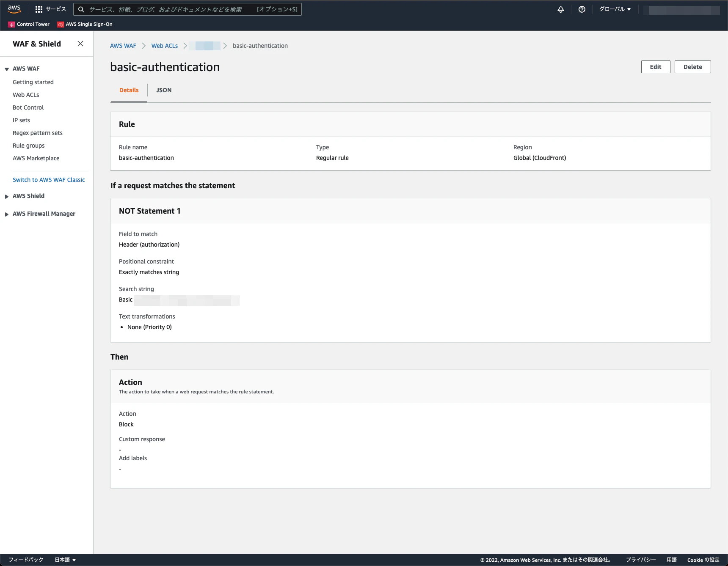The image size is (728, 566).
Task: Click the AWS logo home icon
Action: (x=14, y=9)
